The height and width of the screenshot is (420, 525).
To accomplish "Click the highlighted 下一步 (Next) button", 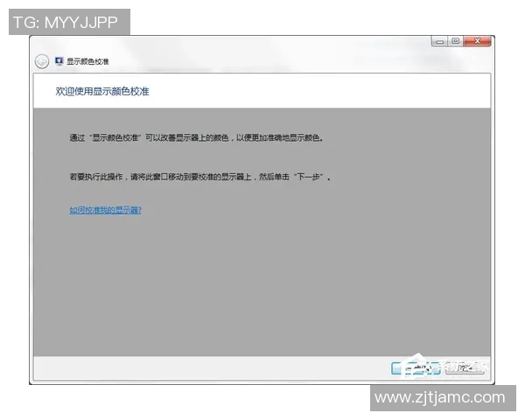I will (416, 368).
